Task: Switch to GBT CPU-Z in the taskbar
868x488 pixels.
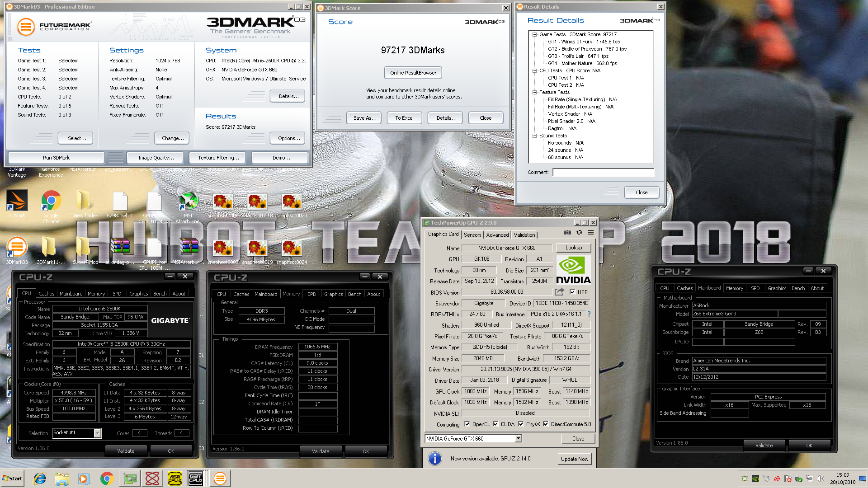Action: click(196, 479)
